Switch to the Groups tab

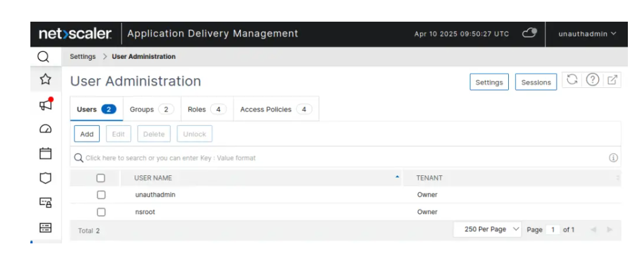(152, 109)
